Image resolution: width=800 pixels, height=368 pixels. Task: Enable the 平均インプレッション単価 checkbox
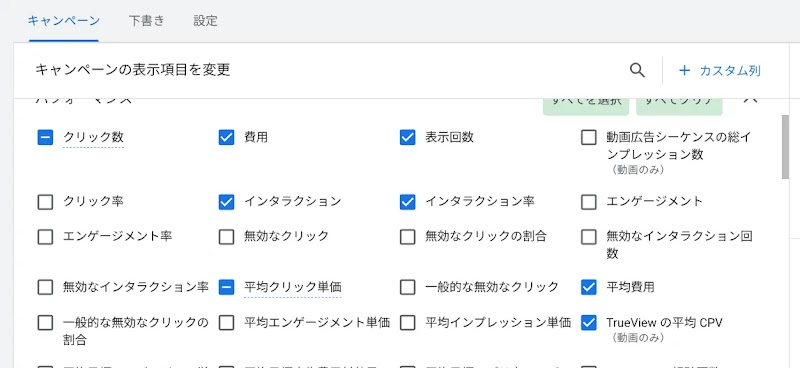tap(408, 323)
